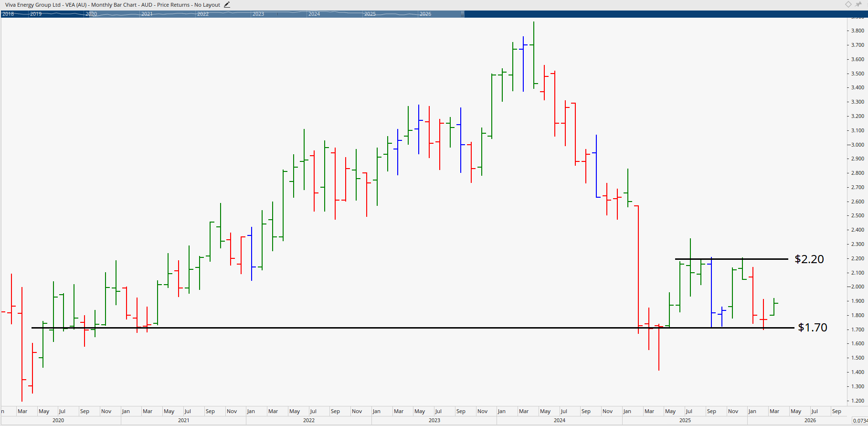Click 2024 in the top navigator strip

click(314, 14)
